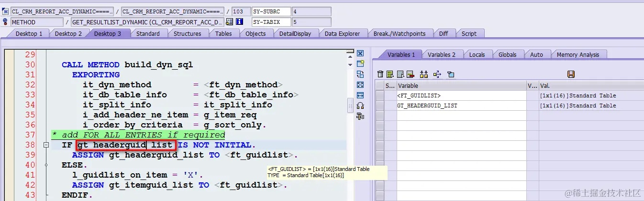This screenshot has width=644, height=201.
Task: Select the Variables 1 tab
Action: (x=401, y=54)
